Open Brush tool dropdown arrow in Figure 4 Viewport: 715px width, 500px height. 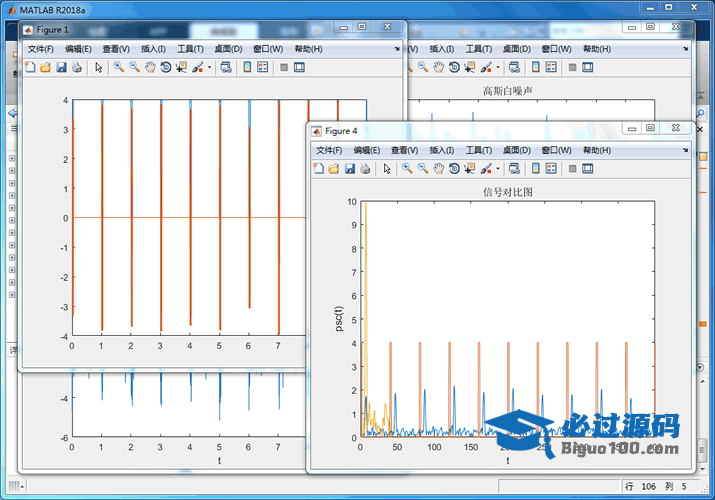coord(497,168)
